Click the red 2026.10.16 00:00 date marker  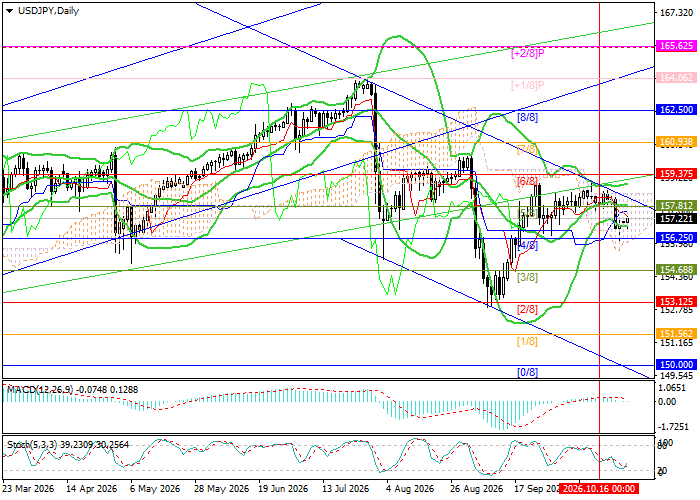[599, 488]
